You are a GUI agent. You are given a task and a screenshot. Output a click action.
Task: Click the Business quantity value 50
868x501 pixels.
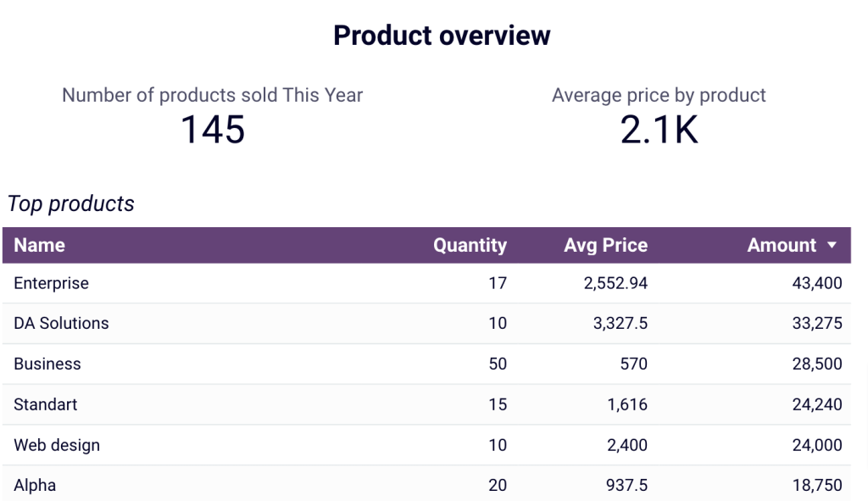498,364
